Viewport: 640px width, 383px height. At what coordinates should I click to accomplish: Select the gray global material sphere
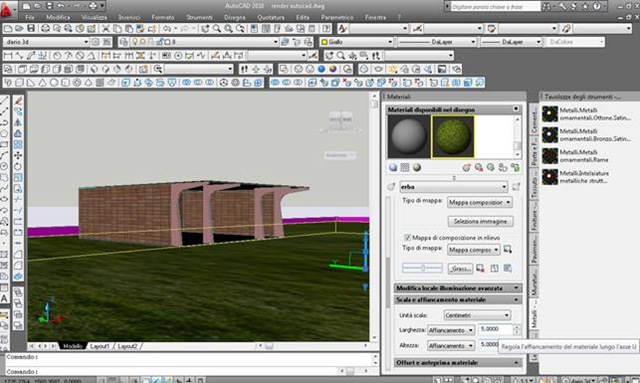(409, 136)
